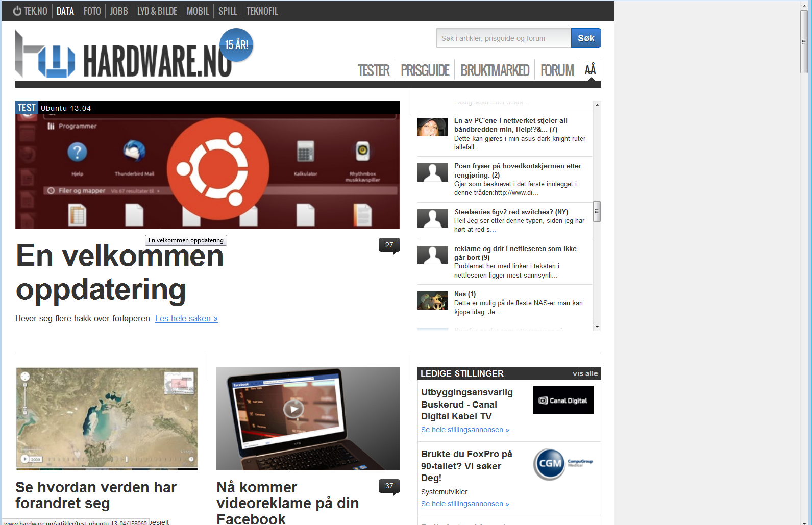
Task: Click the Canal Digital logo
Action: click(x=563, y=401)
